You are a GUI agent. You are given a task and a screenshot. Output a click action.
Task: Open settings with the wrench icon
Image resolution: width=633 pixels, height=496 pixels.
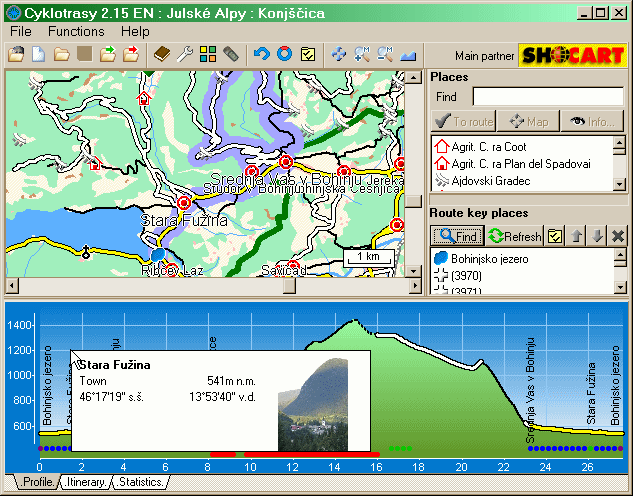point(185,54)
